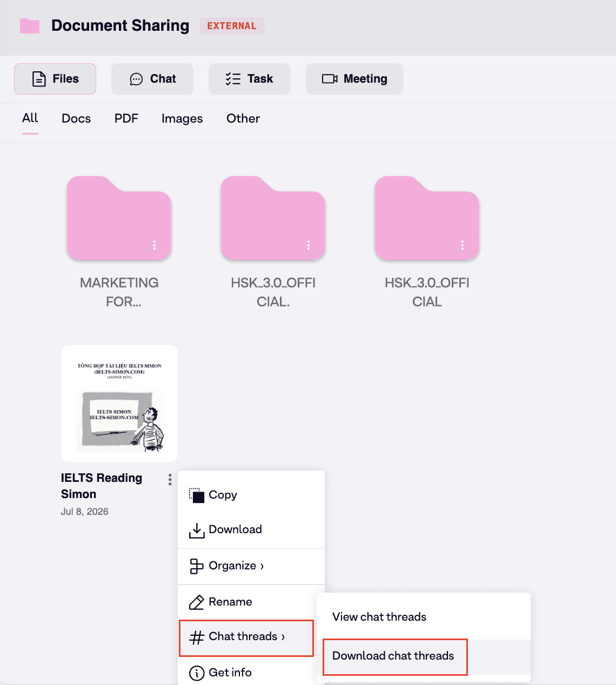
Task: Expand the Chat threads submenu
Action: click(246, 638)
